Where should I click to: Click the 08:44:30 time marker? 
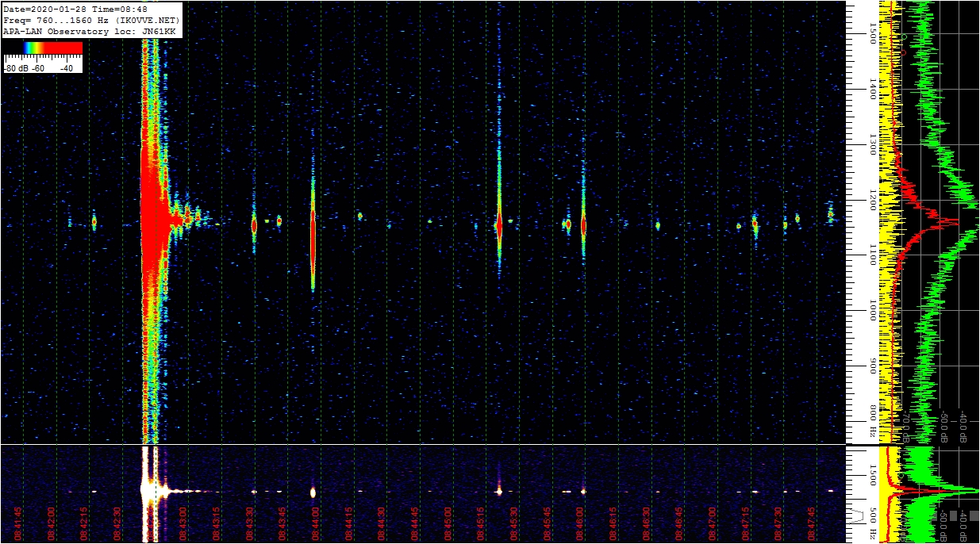coord(381,523)
